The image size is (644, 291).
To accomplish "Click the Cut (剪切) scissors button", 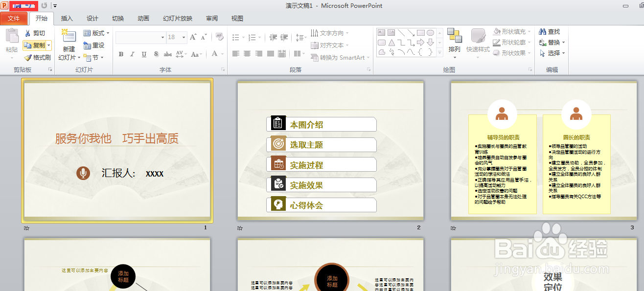I will [x=34, y=33].
